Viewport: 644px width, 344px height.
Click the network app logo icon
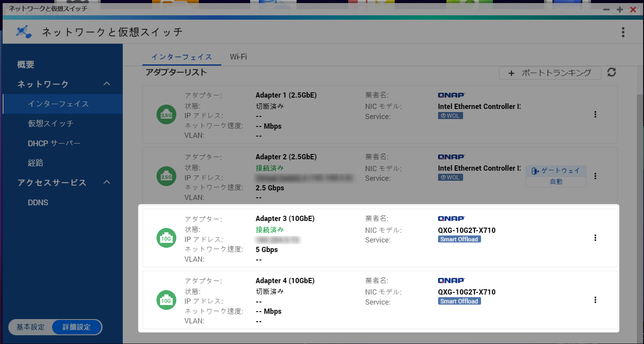pos(24,32)
